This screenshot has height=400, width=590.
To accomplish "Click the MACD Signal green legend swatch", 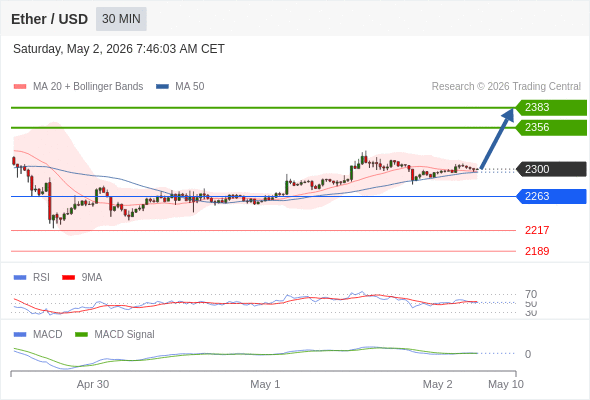I will tap(81, 335).
